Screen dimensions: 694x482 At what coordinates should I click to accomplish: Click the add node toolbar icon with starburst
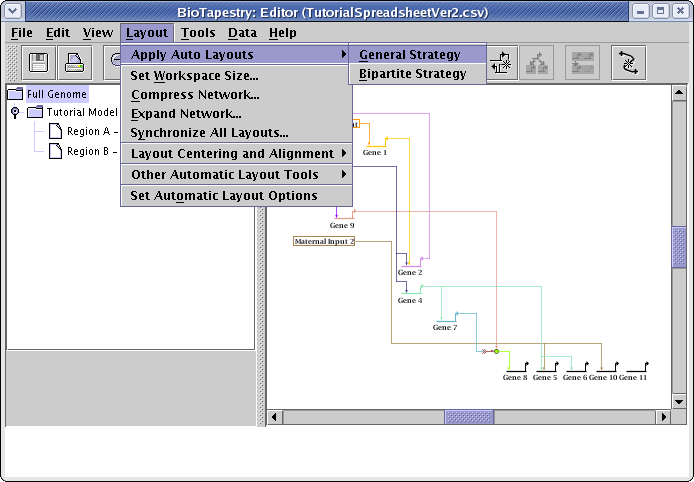pos(503,63)
